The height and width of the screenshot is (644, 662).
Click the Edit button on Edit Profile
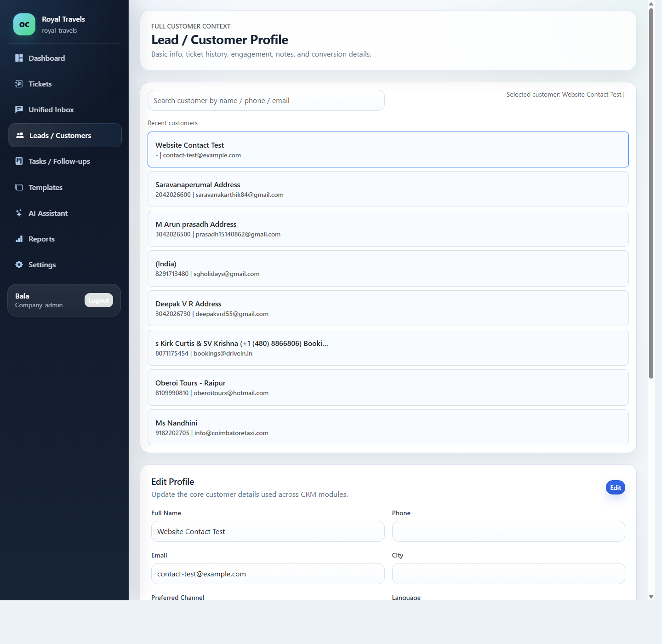click(615, 487)
